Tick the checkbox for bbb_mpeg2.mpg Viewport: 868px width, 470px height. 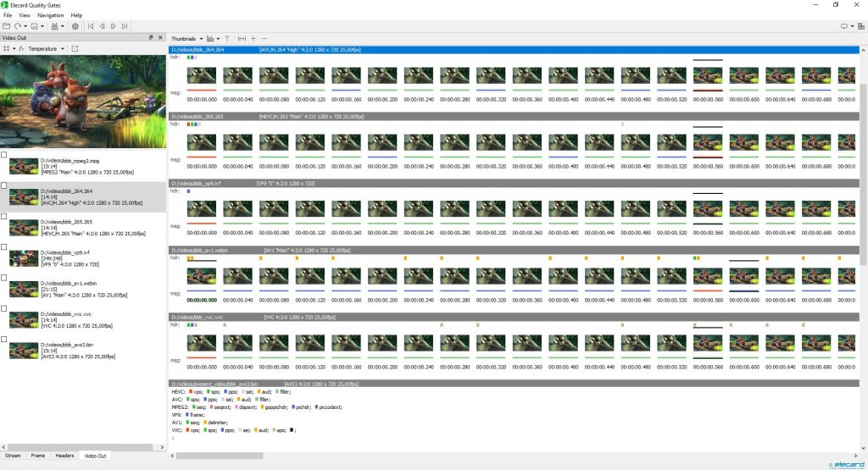pyautogui.click(x=4, y=155)
